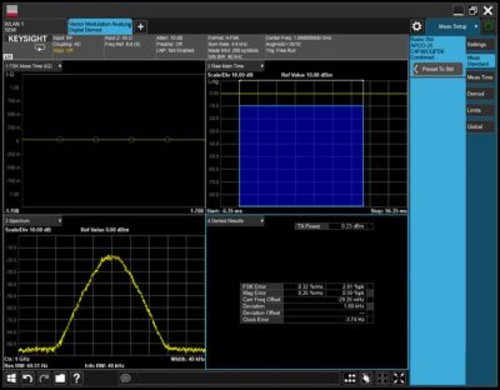Click Ref Value in Raw Main Time pane

tap(307, 75)
